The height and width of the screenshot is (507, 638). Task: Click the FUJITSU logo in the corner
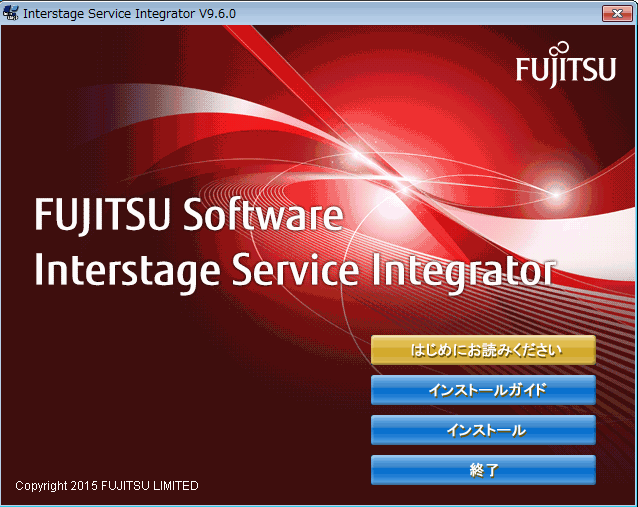[566, 65]
